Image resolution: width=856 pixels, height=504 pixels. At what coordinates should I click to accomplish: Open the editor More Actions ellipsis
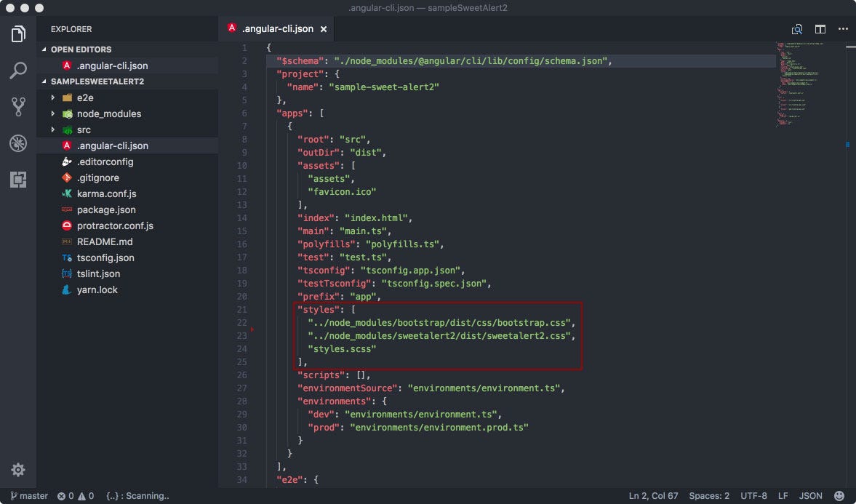(843, 29)
